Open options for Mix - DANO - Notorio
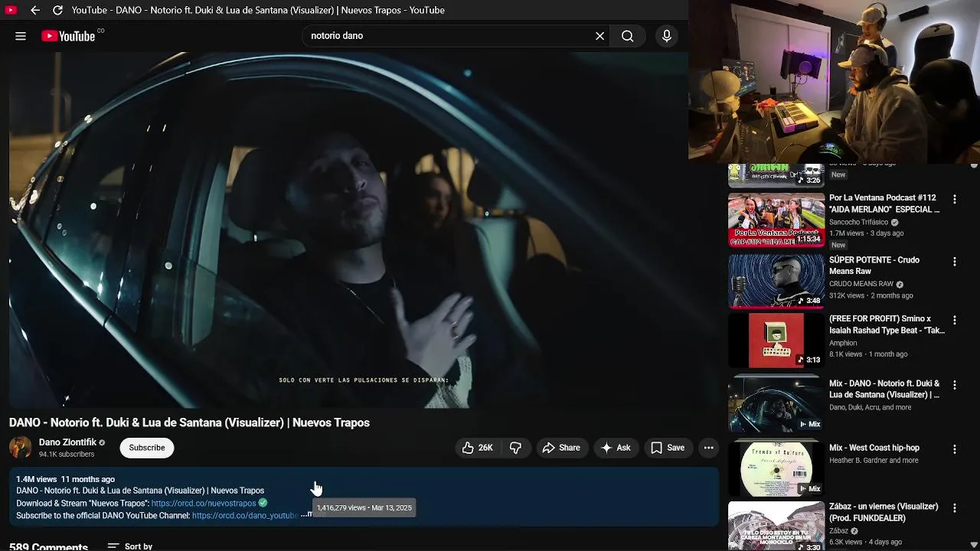Viewport: 980px width, 551px height. pos(954,385)
